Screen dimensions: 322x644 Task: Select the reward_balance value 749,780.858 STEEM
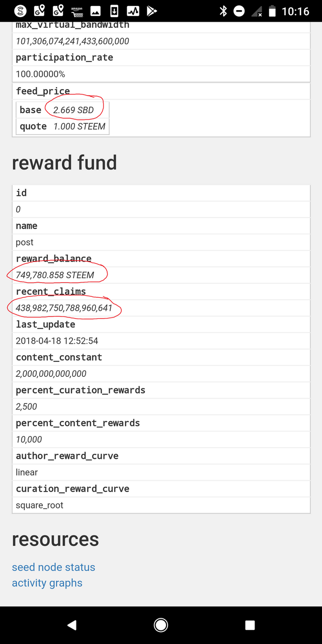[55, 275]
